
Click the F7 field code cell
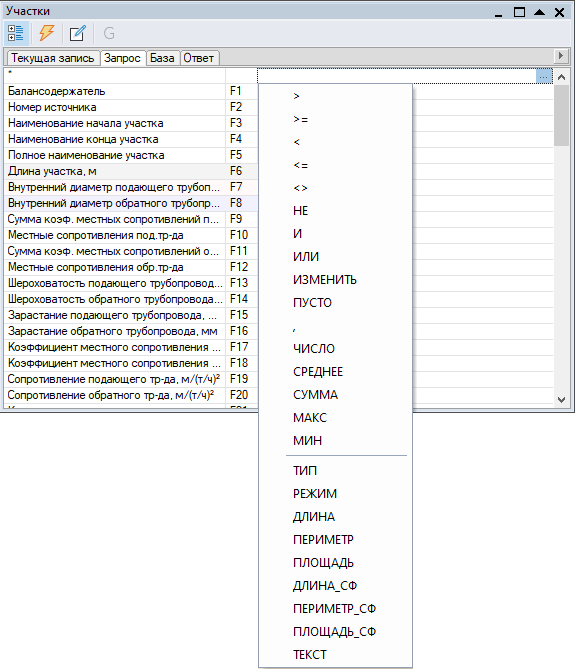pyautogui.click(x=241, y=187)
